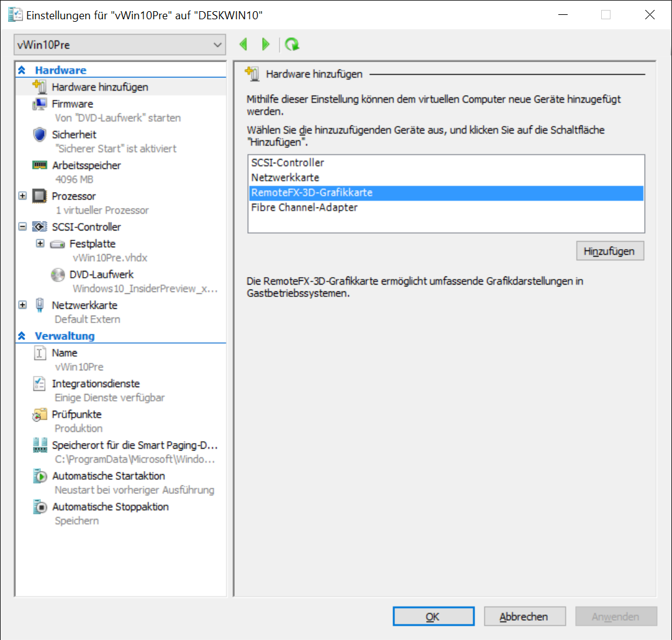Select DVD-Laufwerk in the tree
This screenshot has width=672, height=640.
coord(101,275)
